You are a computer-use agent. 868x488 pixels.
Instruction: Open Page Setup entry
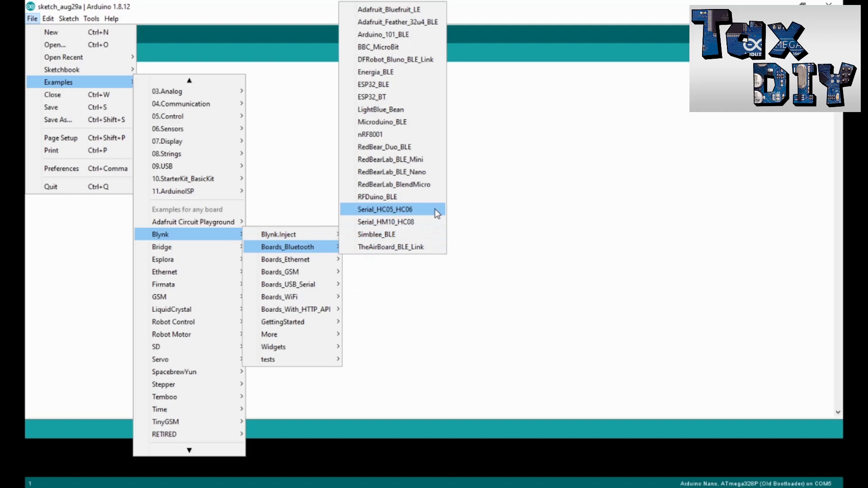coord(80,138)
